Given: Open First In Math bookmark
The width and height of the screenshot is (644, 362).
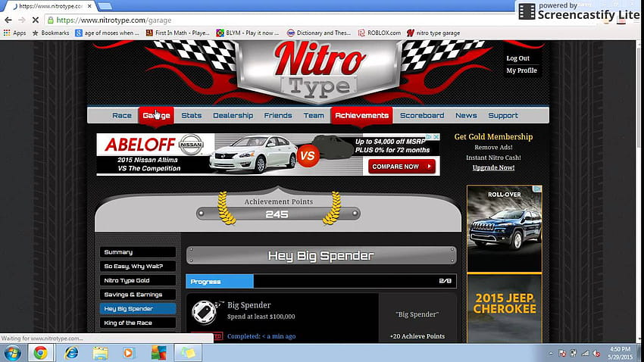Looking at the screenshot, I should (x=177, y=33).
